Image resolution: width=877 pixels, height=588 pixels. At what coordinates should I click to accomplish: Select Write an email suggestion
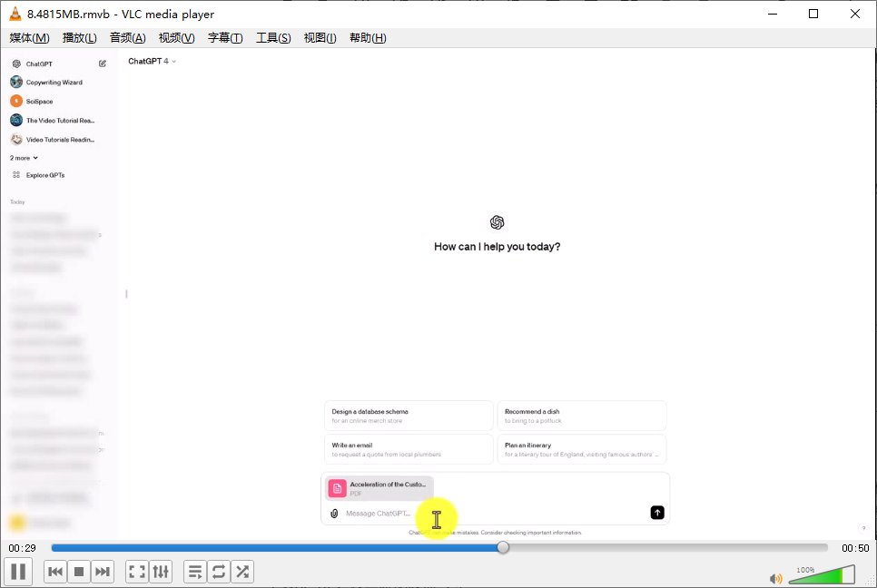[409, 449]
